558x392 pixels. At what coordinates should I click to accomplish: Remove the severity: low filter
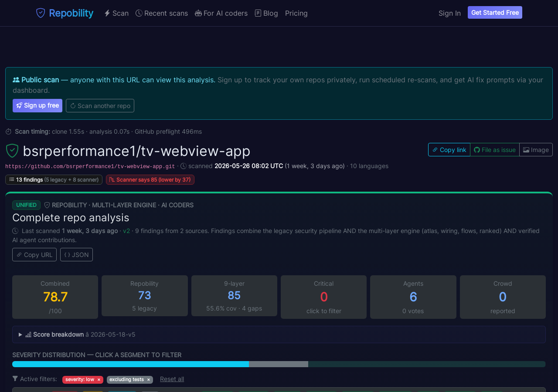tap(99, 380)
